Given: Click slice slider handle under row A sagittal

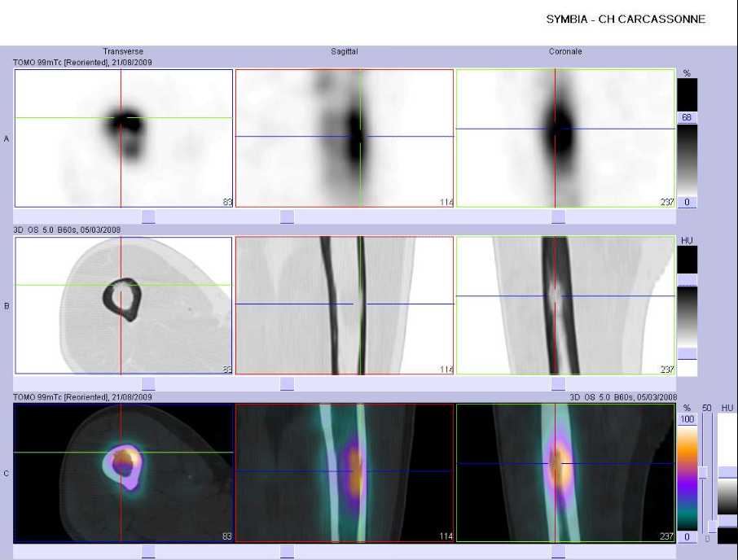Looking at the screenshot, I should coord(287,217).
